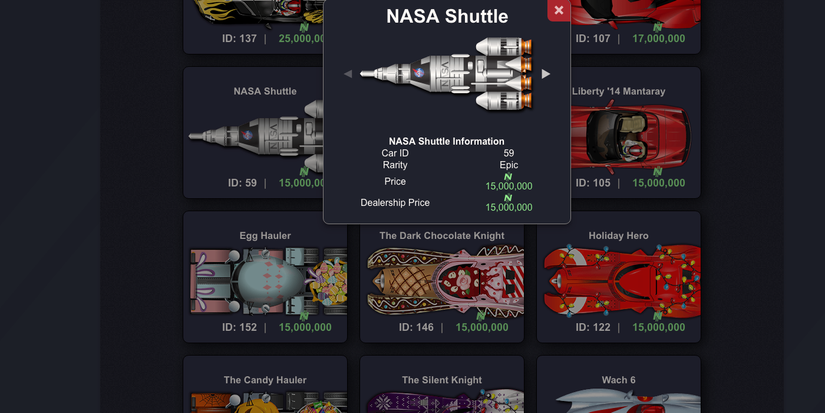Click the NASA Shuttle image in popup
The width and height of the screenshot is (825, 413).
[447, 74]
